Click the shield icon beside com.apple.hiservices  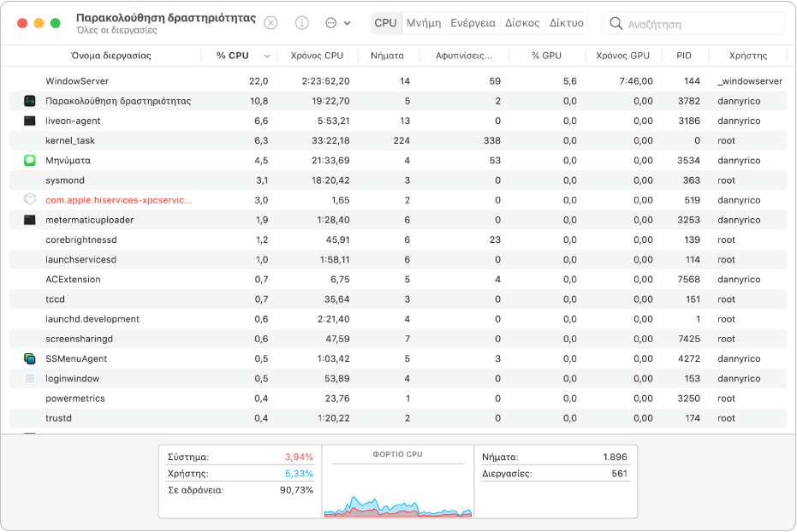[30, 200]
